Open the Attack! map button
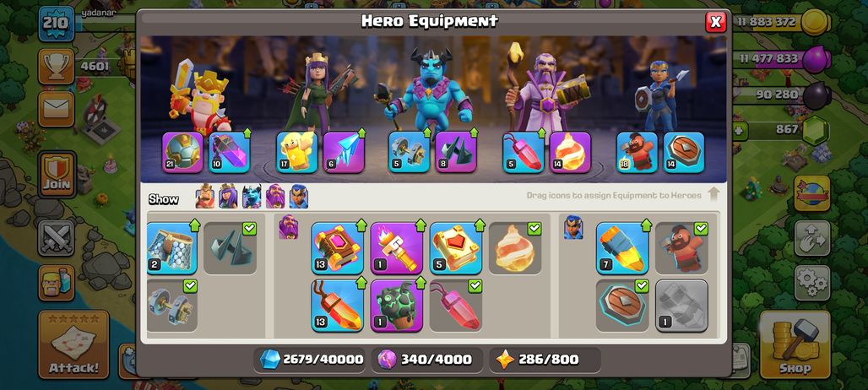Viewport: 868px width, 390px height. (73, 344)
